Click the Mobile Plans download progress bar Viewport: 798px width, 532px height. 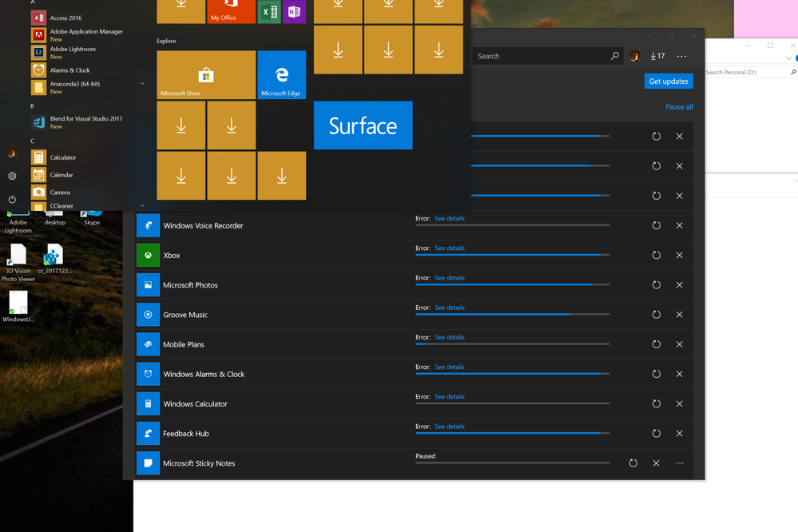(513, 343)
